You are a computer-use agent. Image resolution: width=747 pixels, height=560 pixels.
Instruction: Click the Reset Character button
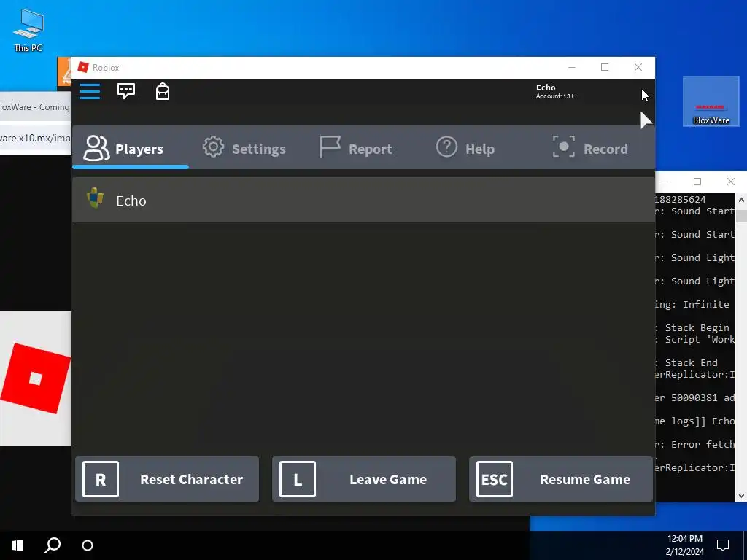coord(167,479)
